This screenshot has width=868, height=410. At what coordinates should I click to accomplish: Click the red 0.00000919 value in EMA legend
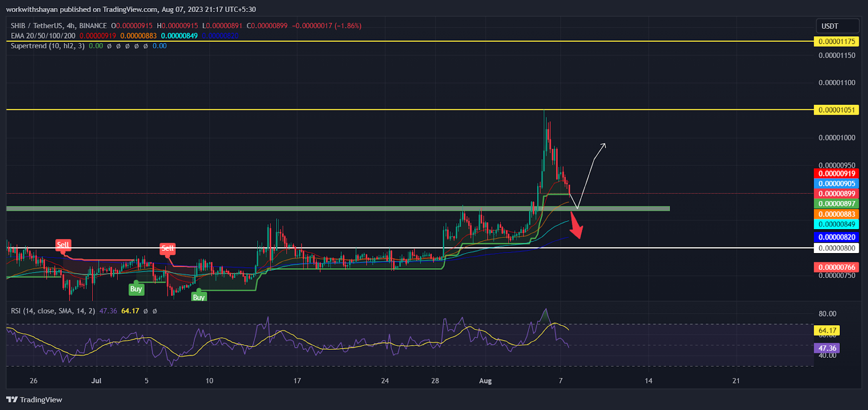[x=98, y=36]
